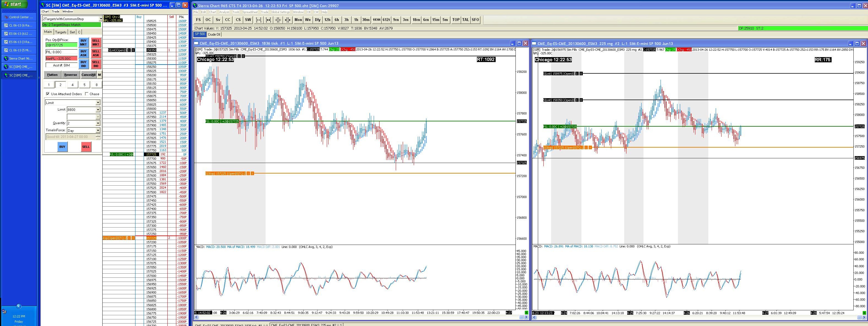Click the 1836t tick chart toolbar button
This screenshot has height=326, width=868.
376,20
